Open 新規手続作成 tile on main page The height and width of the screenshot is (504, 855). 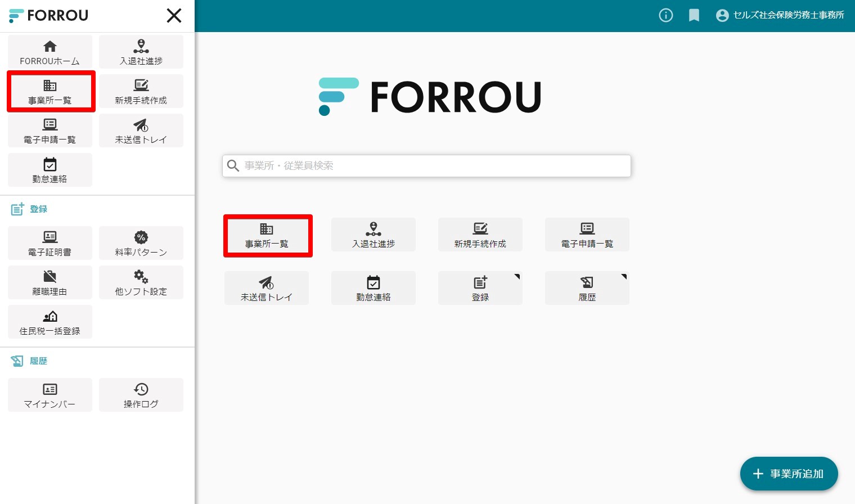[x=480, y=235]
